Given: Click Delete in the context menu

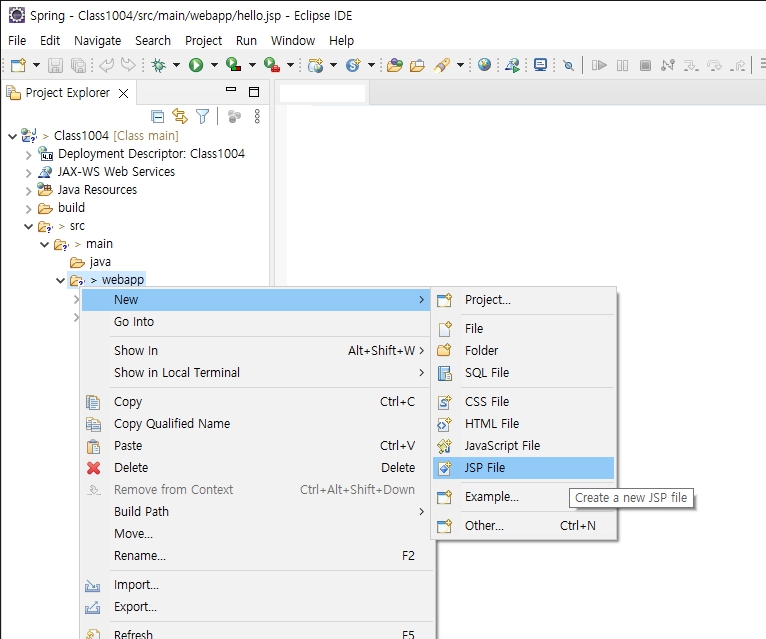Looking at the screenshot, I should coord(256,468).
